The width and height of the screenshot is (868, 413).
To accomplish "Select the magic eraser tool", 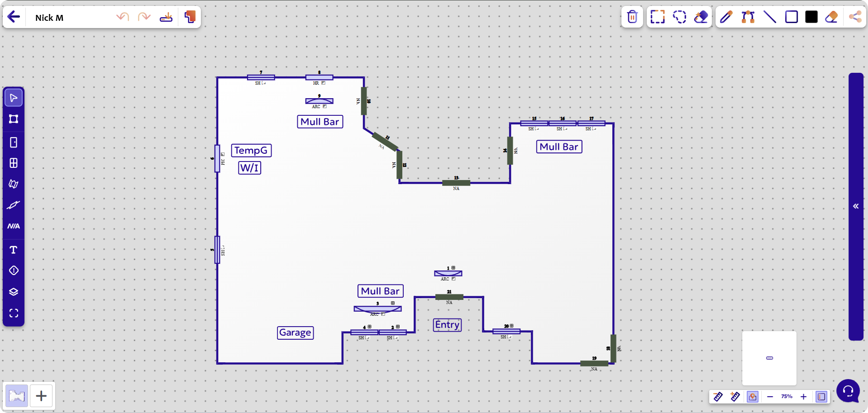I will click(x=701, y=17).
